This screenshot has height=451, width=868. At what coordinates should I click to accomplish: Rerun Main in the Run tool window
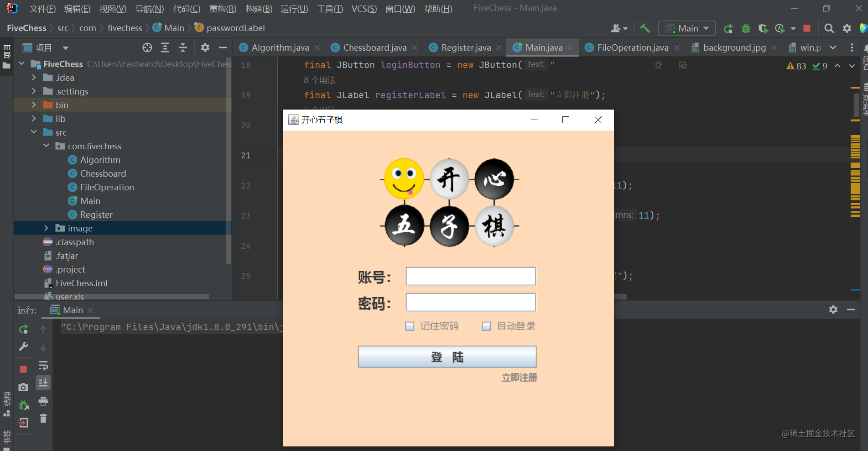(24, 329)
